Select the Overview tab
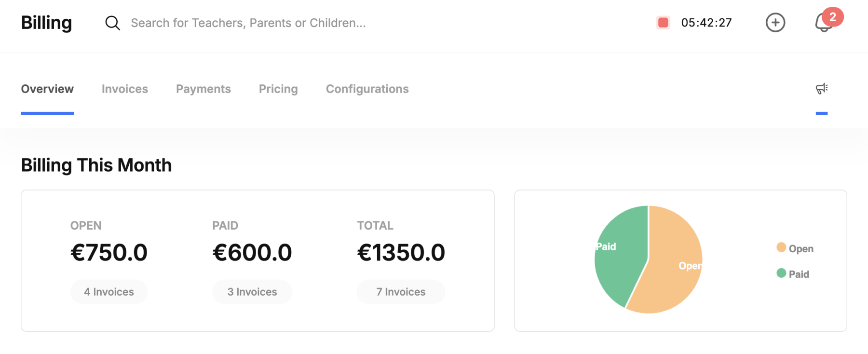Screen dimensions: 868x354 coord(47,89)
